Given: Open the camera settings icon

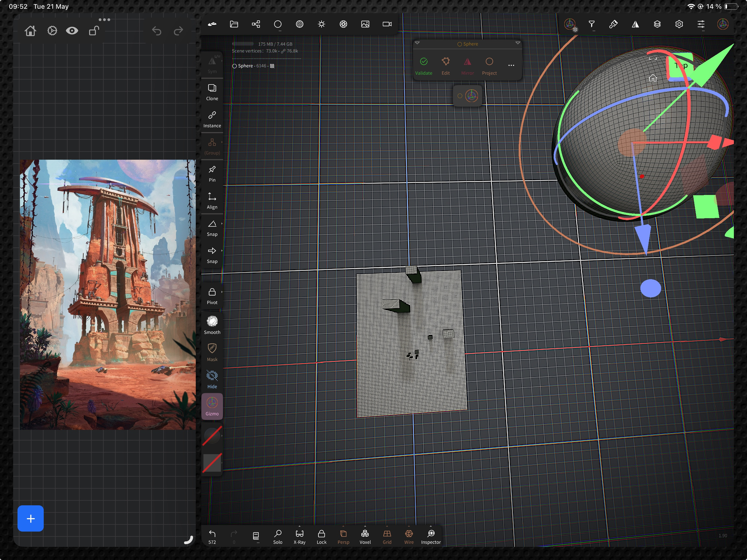Looking at the screenshot, I should pos(387,24).
